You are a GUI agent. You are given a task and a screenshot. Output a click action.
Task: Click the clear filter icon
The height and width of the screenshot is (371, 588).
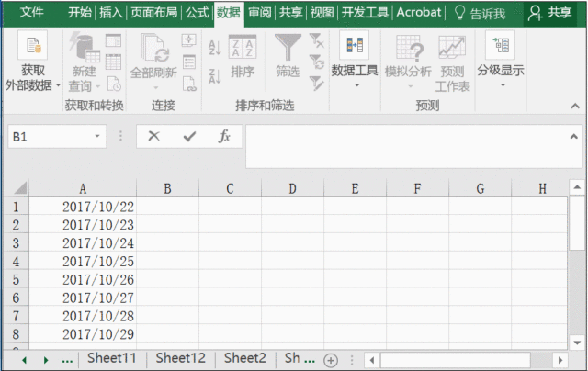pos(316,40)
